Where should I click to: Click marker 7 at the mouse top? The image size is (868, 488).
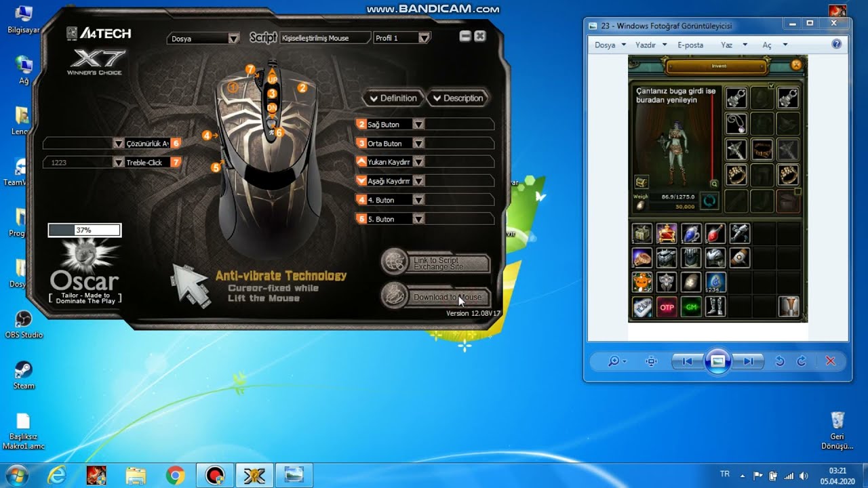tap(250, 69)
